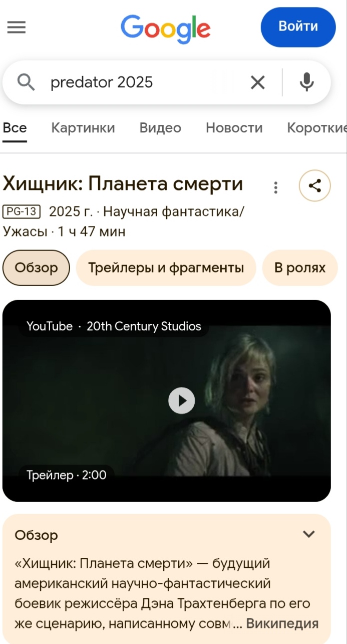
Task: Click the Войти sign-in button
Action: [x=298, y=27]
